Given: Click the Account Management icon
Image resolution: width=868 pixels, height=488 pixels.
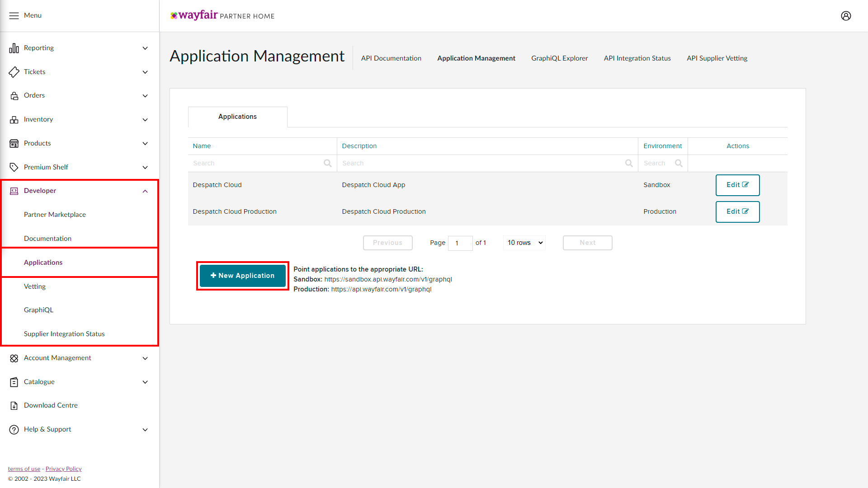Looking at the screenshot, I should click(14, 358).
